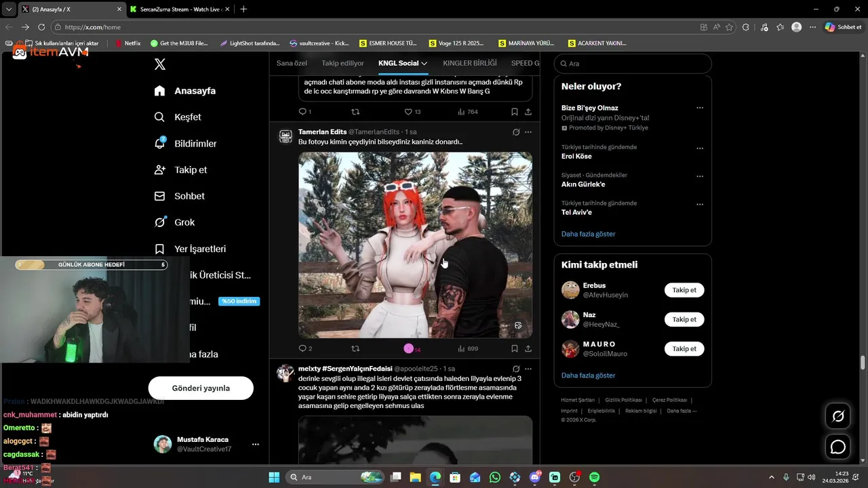Open the Gizlilik Politikası footer link
The image size is (868, 488).
pos(622,400)
